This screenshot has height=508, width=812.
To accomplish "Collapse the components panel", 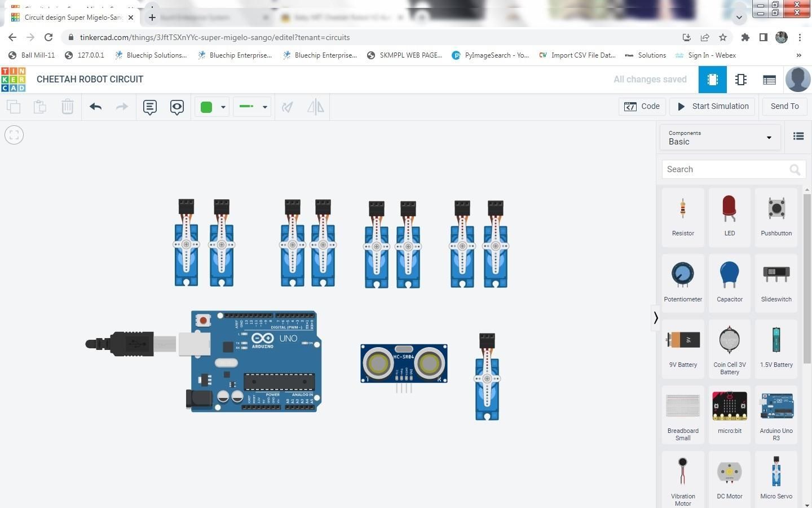I will [x=656, y=318].
